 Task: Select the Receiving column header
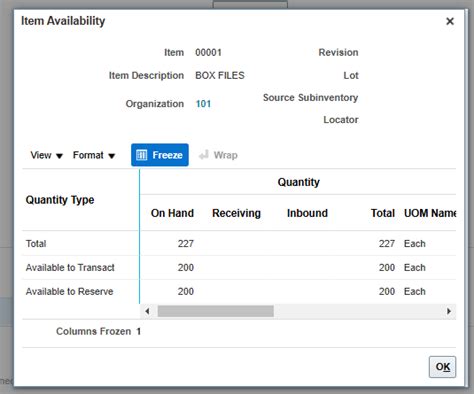[236, 213]
